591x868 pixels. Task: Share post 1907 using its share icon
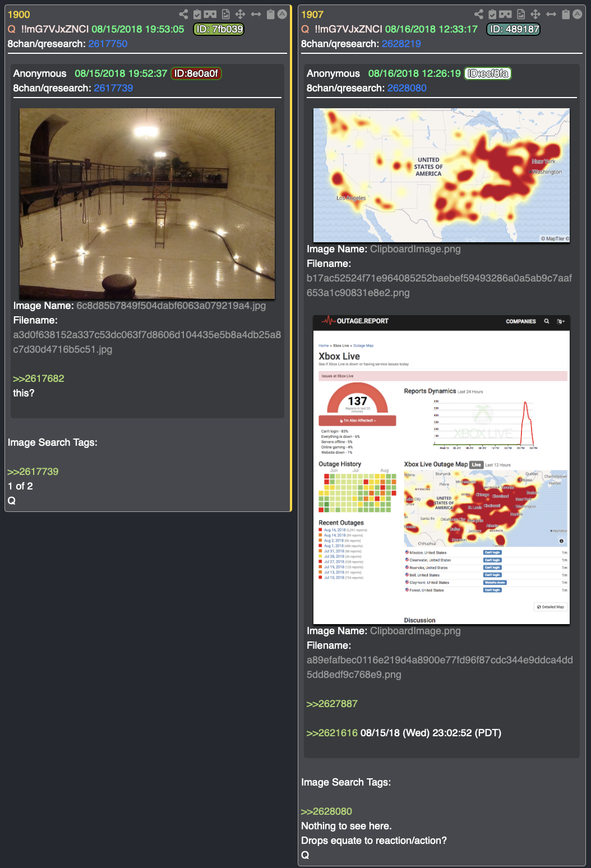coord(478,14)
